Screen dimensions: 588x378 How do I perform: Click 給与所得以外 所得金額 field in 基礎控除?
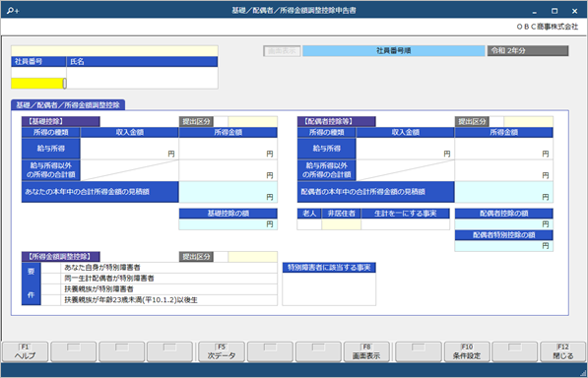tap(228, 170)
